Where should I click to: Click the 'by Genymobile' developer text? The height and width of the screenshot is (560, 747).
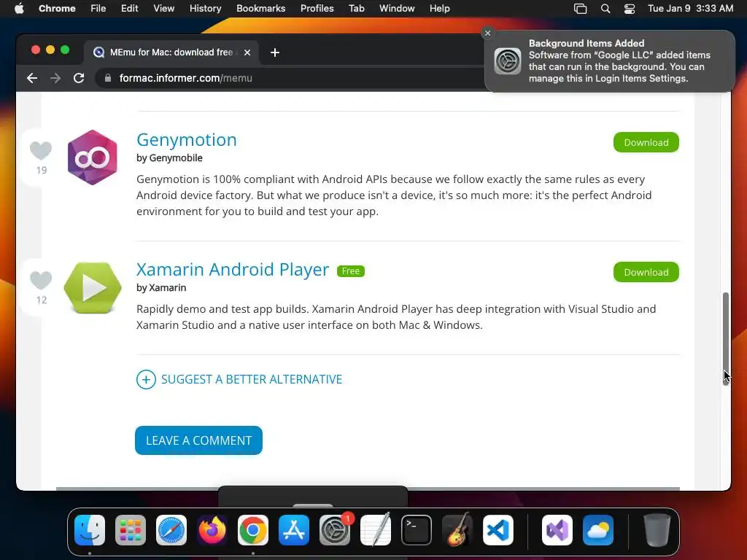[169, 158]
